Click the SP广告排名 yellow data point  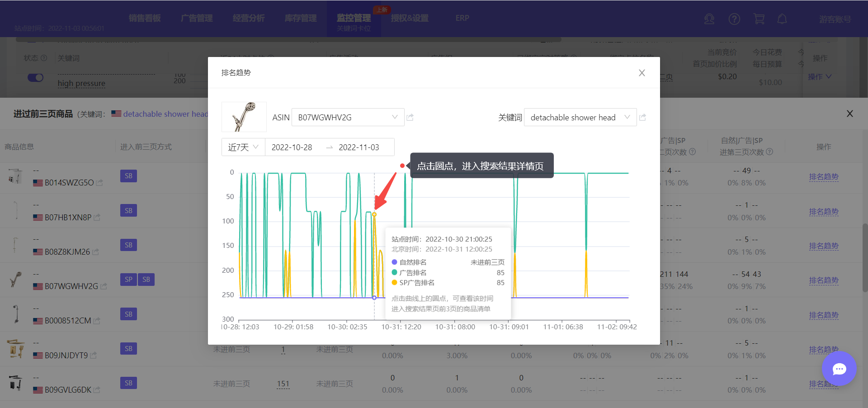(x=374, y=214)
